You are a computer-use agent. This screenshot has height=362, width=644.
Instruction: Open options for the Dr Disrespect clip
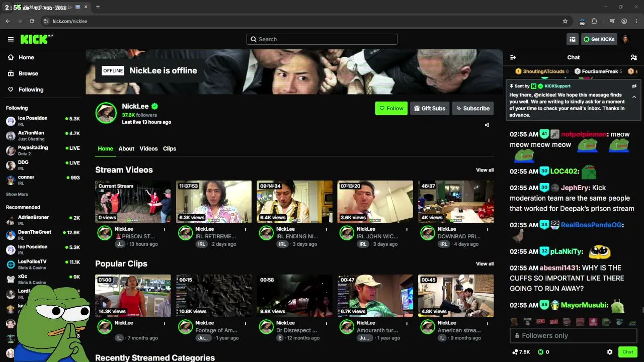[326, 323]
